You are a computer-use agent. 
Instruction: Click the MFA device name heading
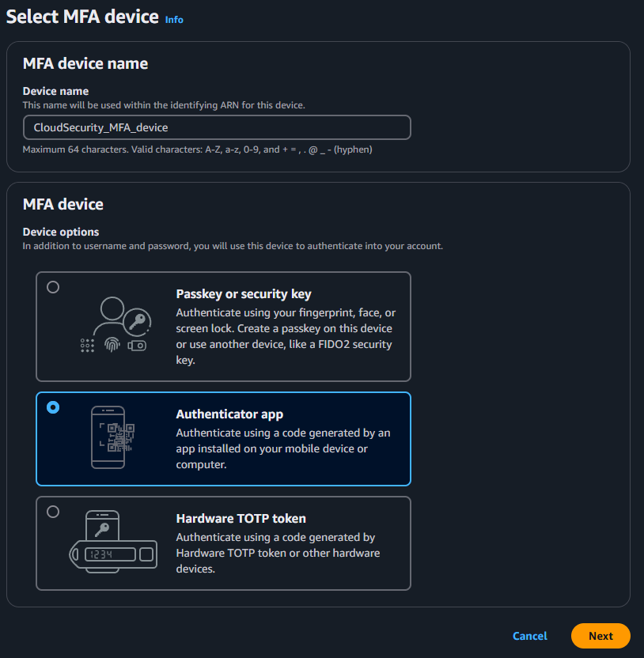click(x=85, y=63)
